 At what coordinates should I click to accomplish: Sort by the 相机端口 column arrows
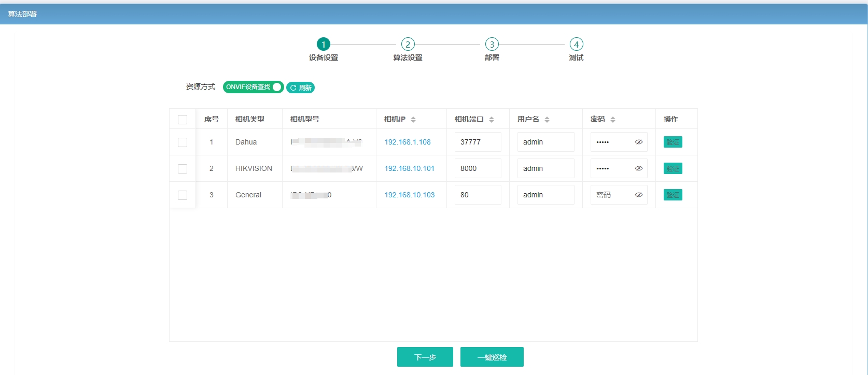coord(492,120)
